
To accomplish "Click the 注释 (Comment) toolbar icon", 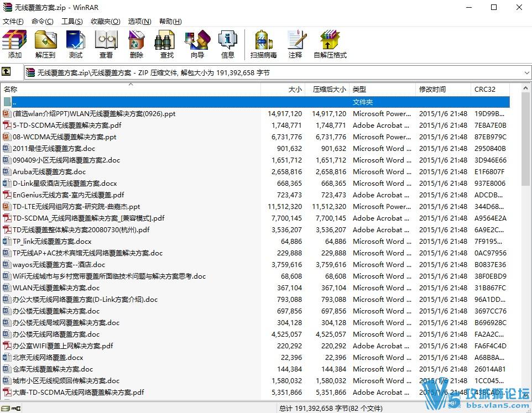I will (295, 44).
